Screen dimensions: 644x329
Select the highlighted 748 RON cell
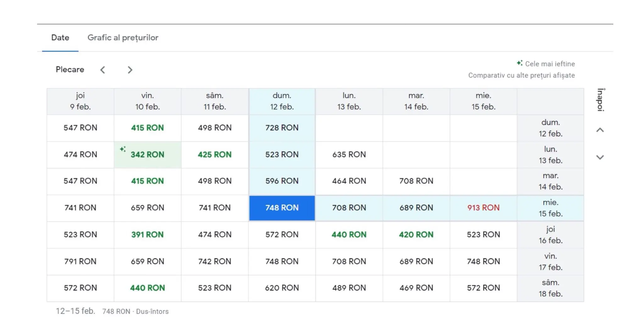pos(282,208)
